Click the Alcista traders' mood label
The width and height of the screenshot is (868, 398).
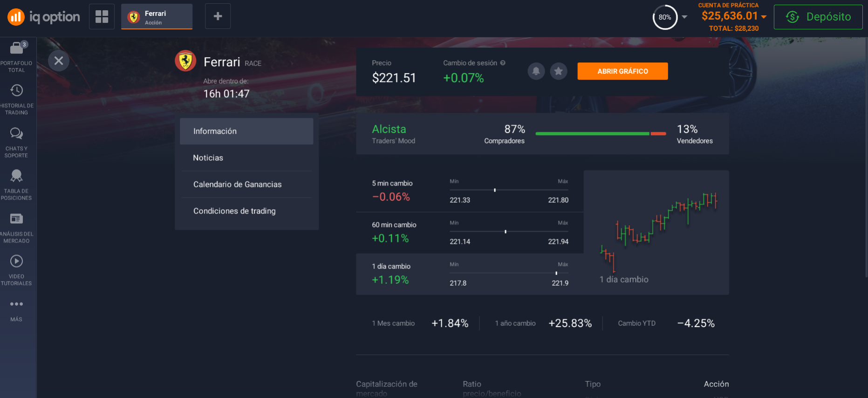389,129
